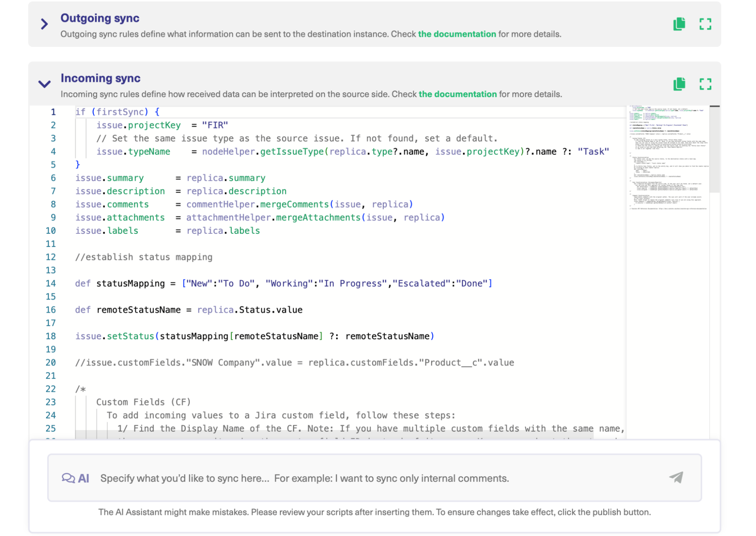Click "Custom Fields (CF)" comment text
The height and width of the screenshot is (536, 756).
[x=143, y=402]
